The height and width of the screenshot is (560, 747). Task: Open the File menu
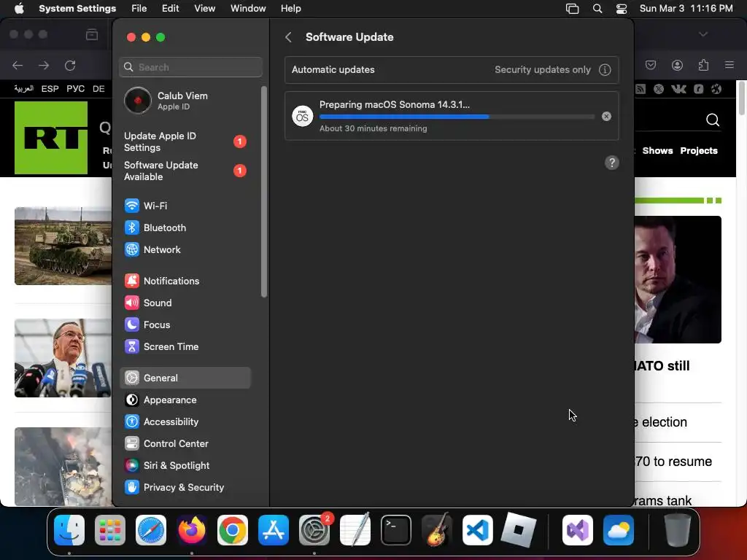click(x=139, y=9)
